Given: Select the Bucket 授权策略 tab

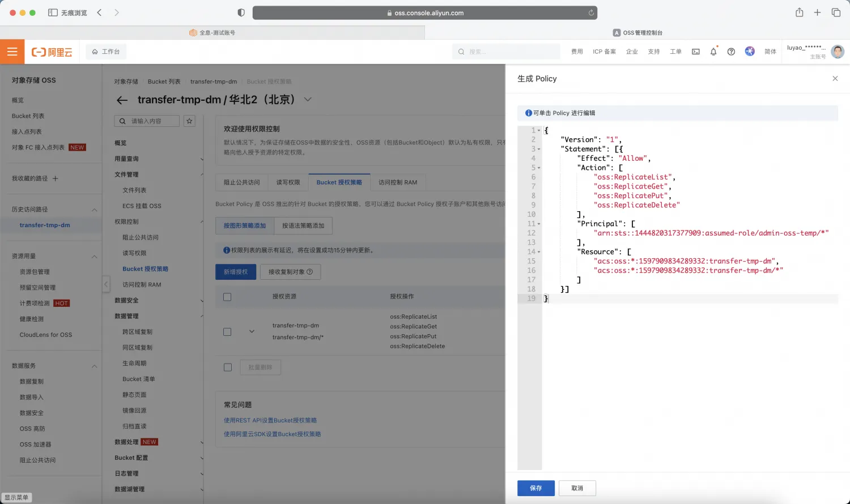Looking at the screenshot, I should [339, 182].
